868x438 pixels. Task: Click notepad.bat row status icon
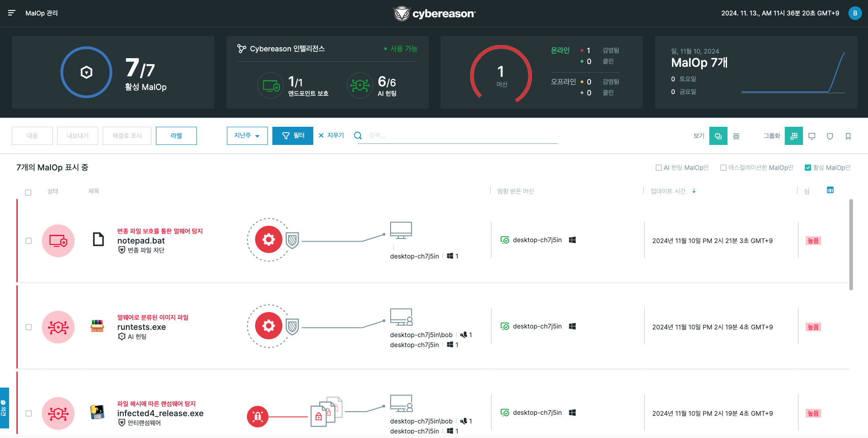pyautogui.click(x=58, y=241)
